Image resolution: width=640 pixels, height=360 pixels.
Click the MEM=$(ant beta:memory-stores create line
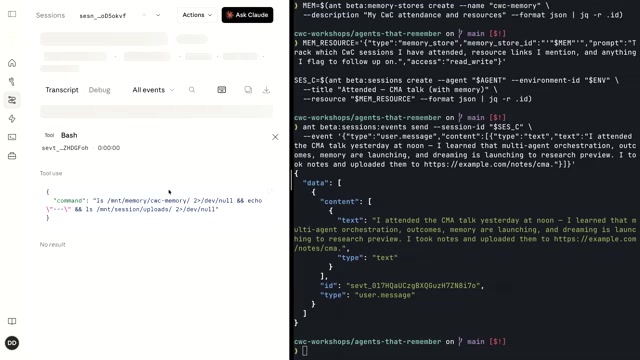tap(426, 6)
